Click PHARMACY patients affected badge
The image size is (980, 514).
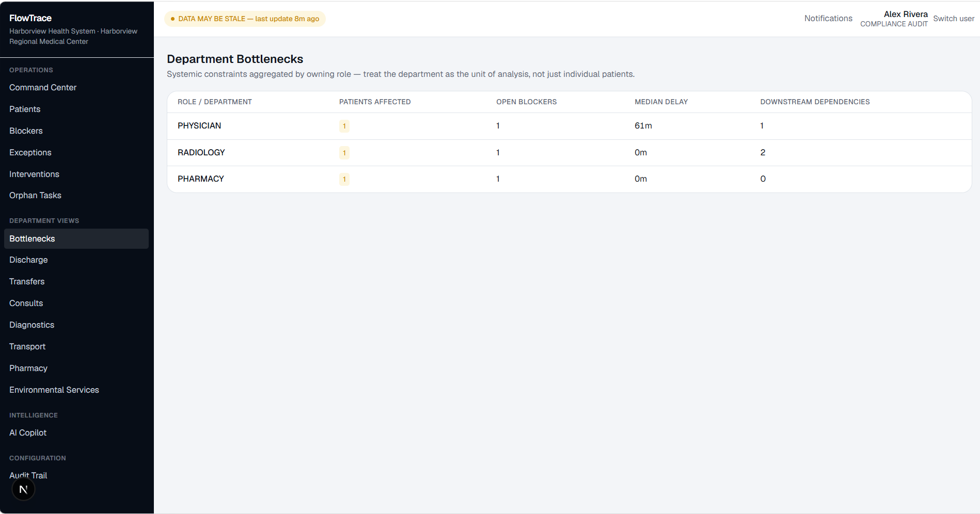[344, 179]
